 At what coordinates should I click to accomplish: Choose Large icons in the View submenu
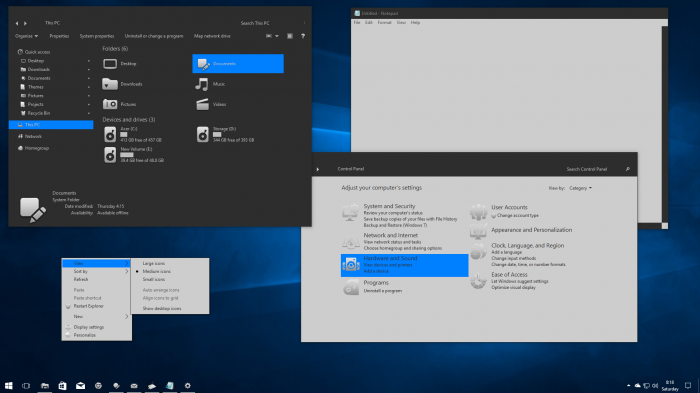[154, 263]
